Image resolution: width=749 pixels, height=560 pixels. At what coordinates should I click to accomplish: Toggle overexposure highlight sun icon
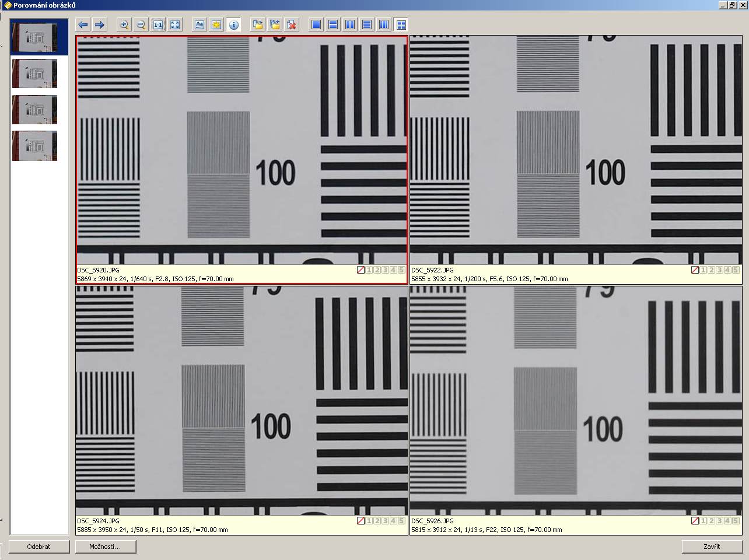pos(216,25)
